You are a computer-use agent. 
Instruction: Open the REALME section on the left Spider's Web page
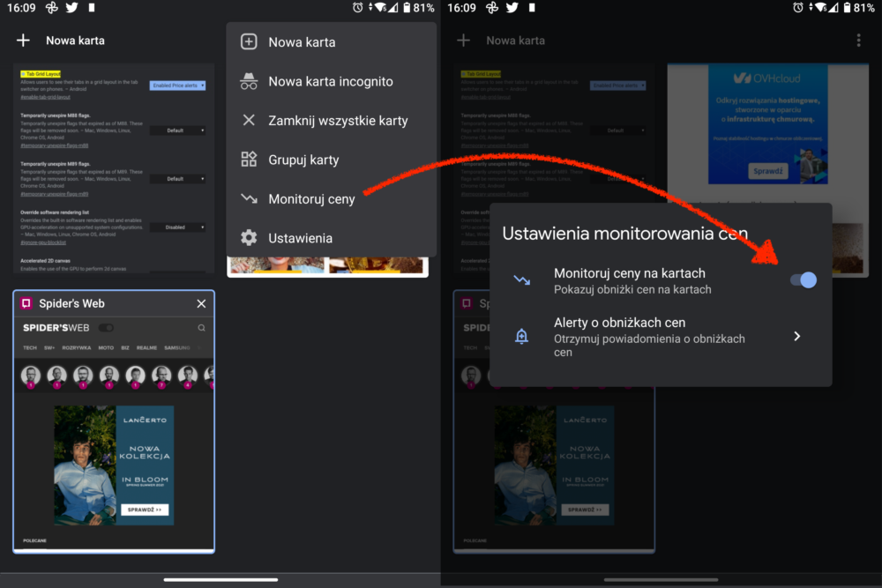(146, 348)
